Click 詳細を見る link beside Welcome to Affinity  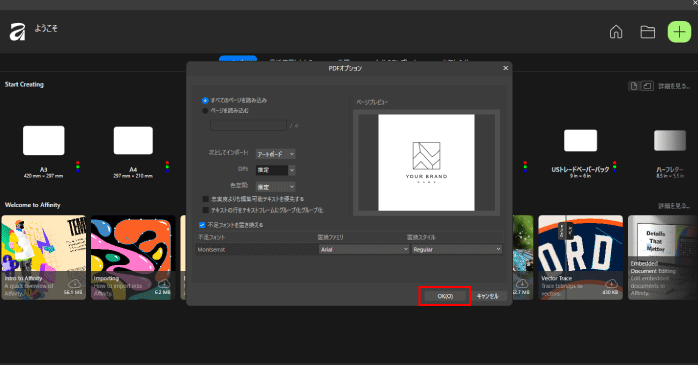click(674, 206)
